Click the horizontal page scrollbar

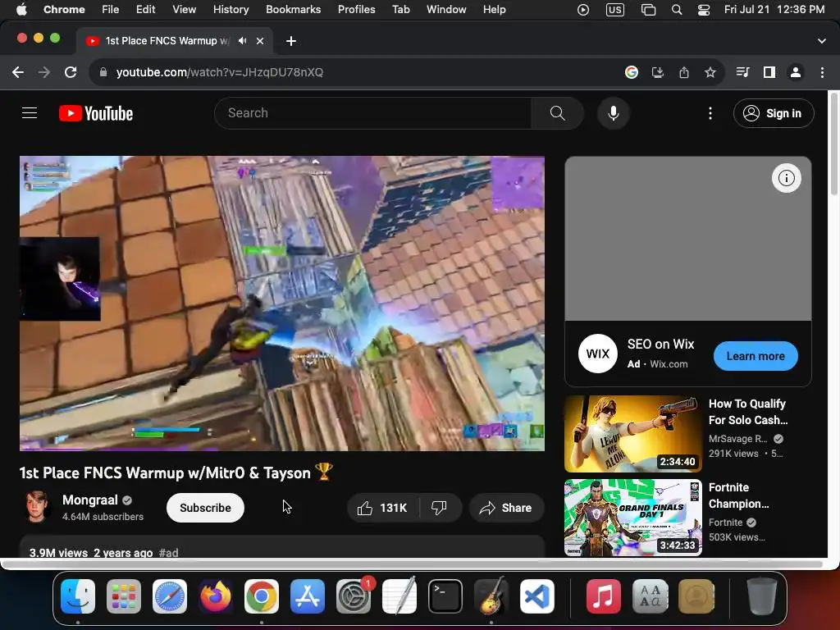(413, 564)
